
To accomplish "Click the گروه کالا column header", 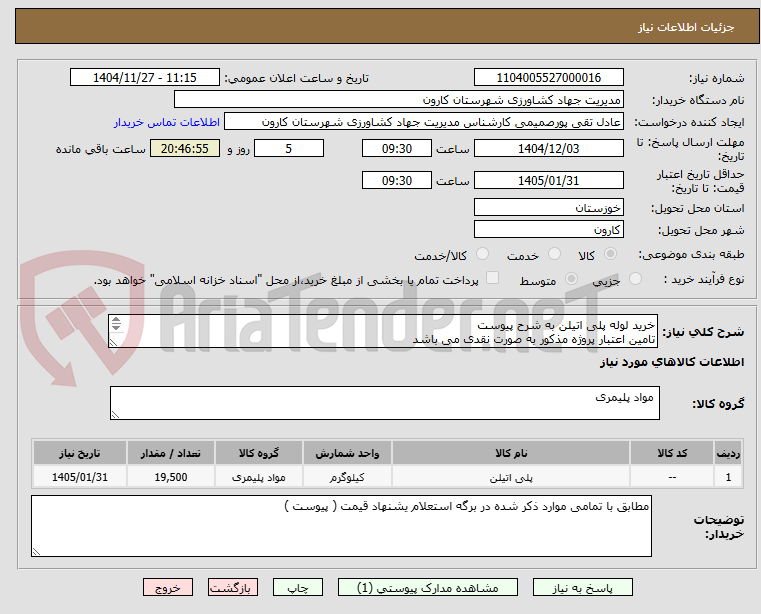I will coord(259,453).
